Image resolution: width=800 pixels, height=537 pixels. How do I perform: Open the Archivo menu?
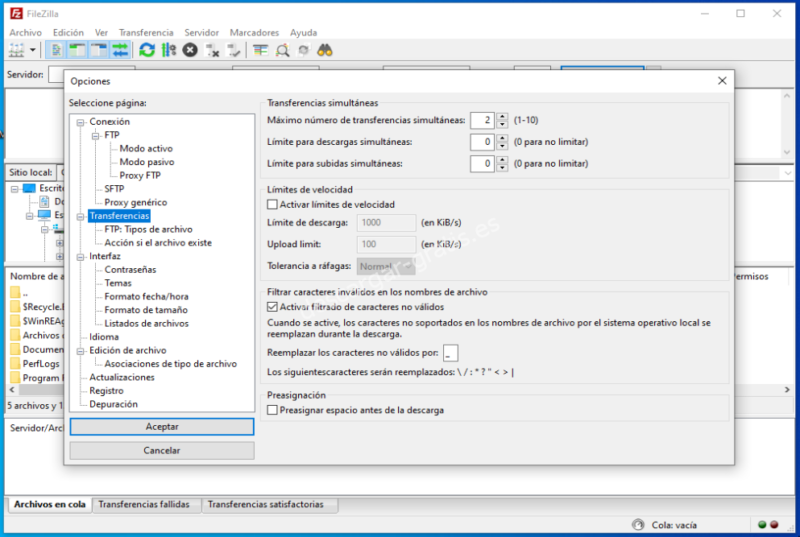pyautogui.click(x=26, y=32)
